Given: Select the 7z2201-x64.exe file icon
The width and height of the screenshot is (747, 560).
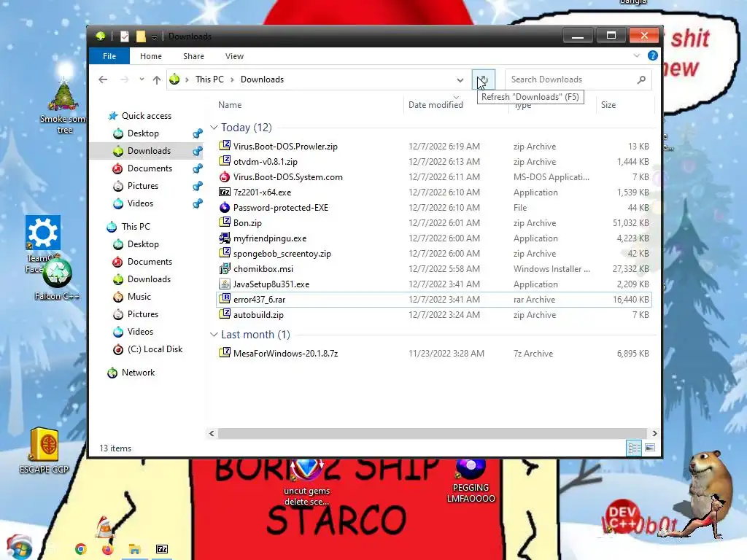Looking at the screenshot, I should (225, 192).
